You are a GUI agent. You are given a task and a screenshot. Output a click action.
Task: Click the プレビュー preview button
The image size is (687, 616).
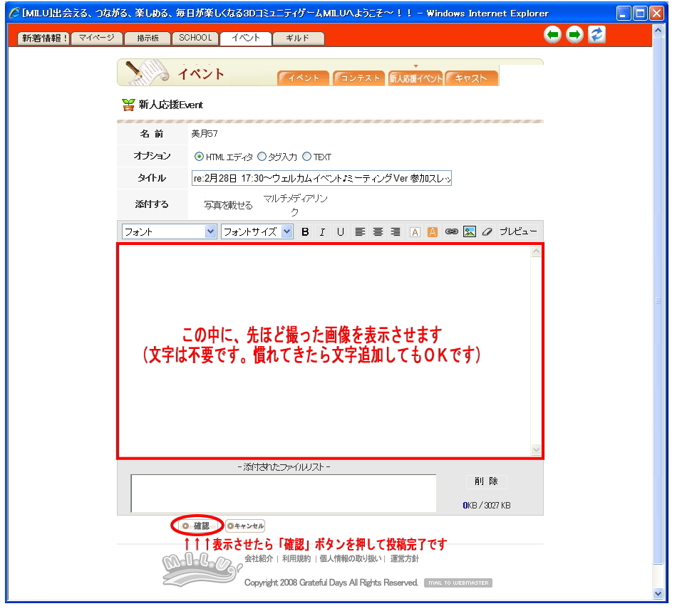click(x=518, y=231)
